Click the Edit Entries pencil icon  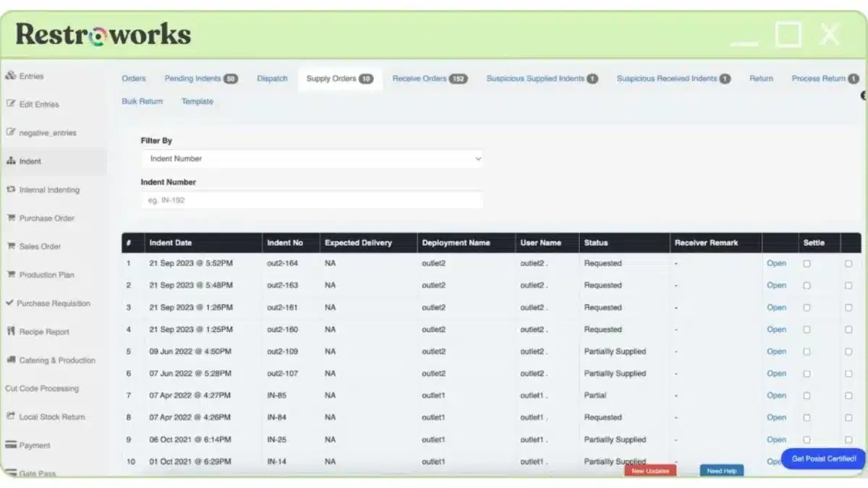click(11, 104)
